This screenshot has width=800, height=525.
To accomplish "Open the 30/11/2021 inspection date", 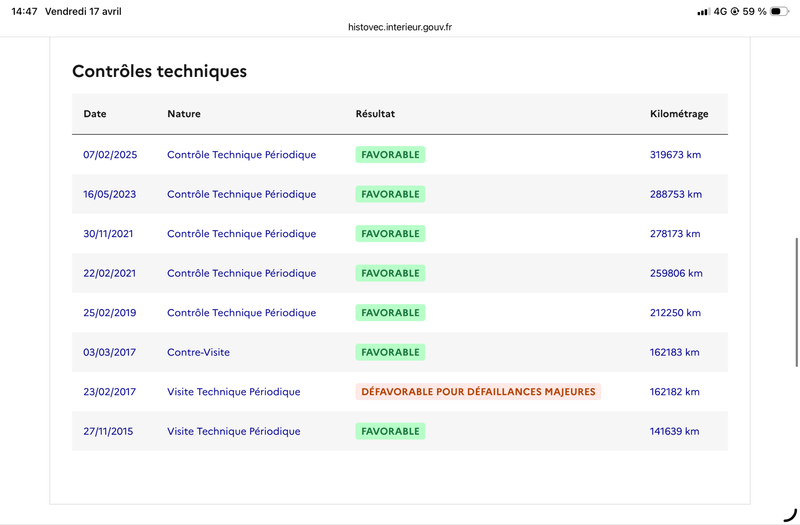I will [x=108, y=234].
